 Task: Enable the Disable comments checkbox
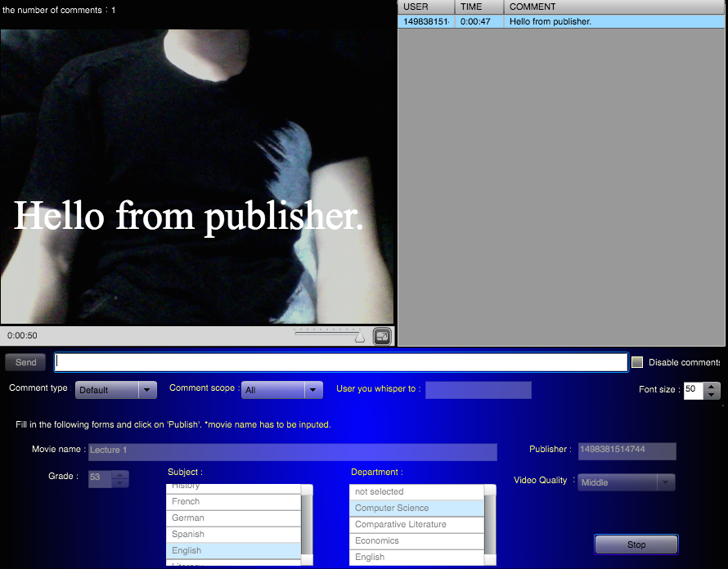tap(637, 362)
